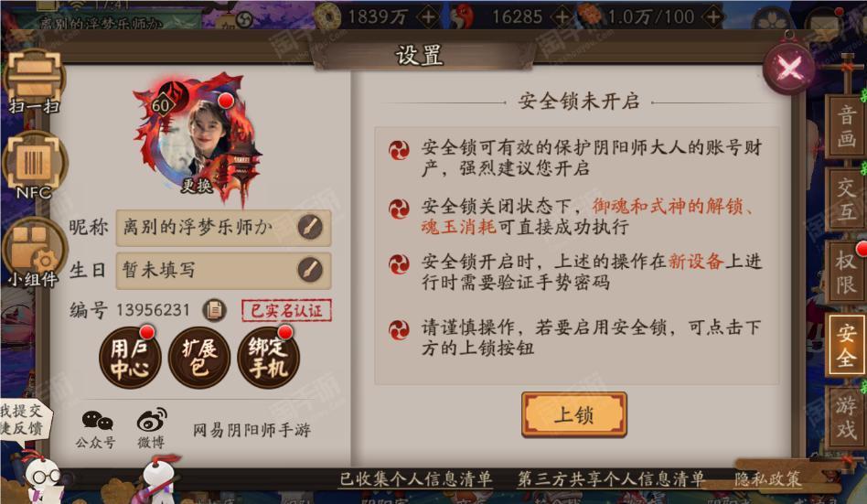The image size is (867, 504).
Task: Switch to the 权限 settings tab
Action: coord(845,271)
